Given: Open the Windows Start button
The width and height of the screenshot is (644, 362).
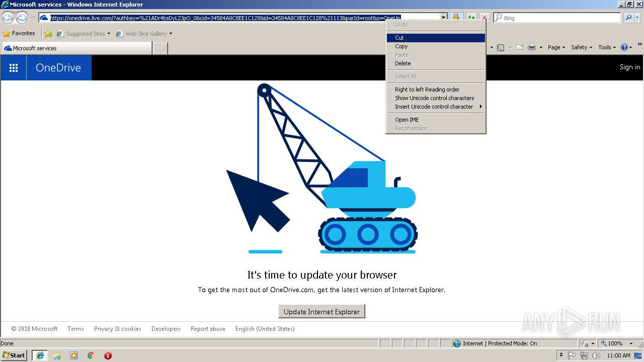Looking at the screenshot, I should click(x=14, y=355).
